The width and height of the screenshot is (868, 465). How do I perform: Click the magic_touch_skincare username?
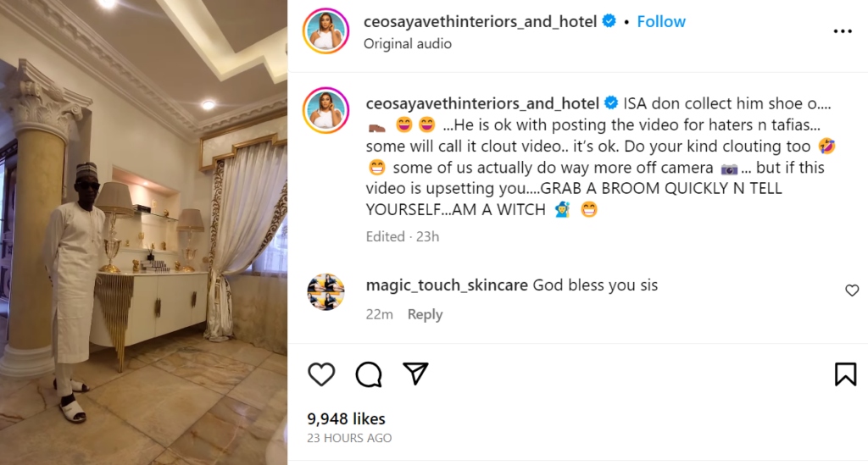[x=447, y=285]
